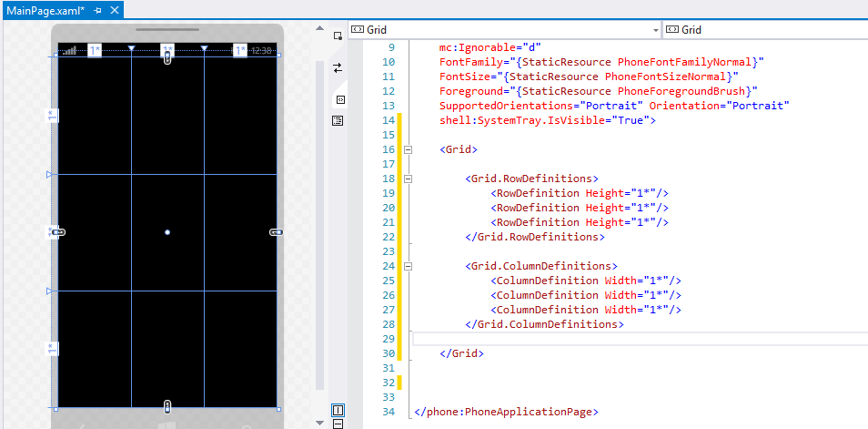Open the right Grid member dropdown
The width and height of the screenshot is (868, 429).
tap(764, 30)
